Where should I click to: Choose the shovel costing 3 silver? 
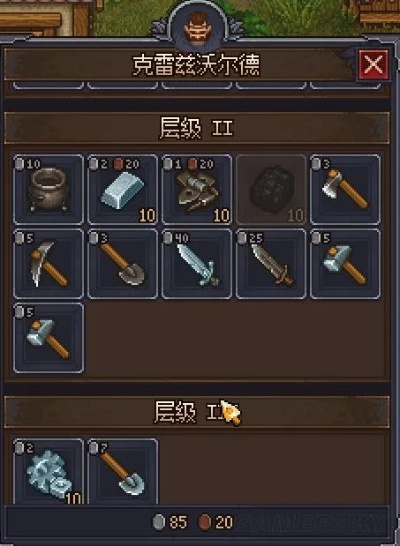coord(123,264)
